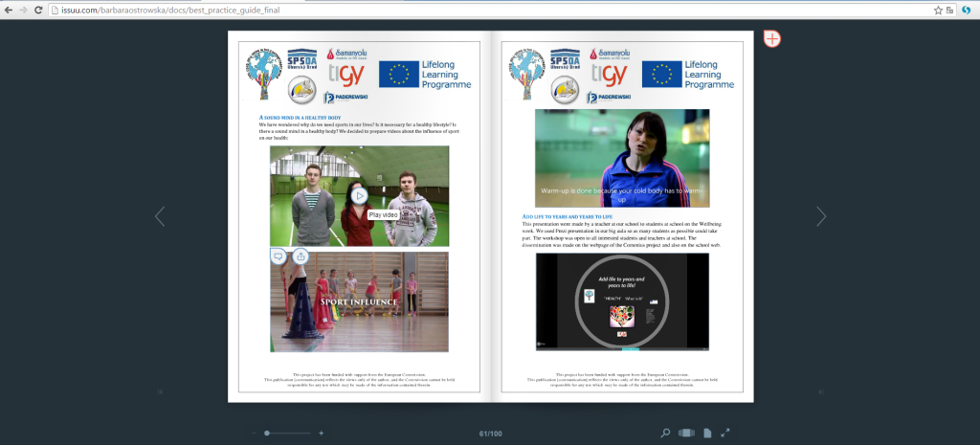Bookmark this page with the star icon

point(938,10)
